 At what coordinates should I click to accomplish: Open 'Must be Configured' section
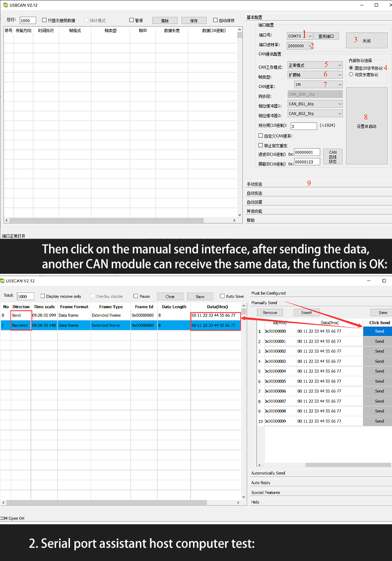[x=321, y=293]
